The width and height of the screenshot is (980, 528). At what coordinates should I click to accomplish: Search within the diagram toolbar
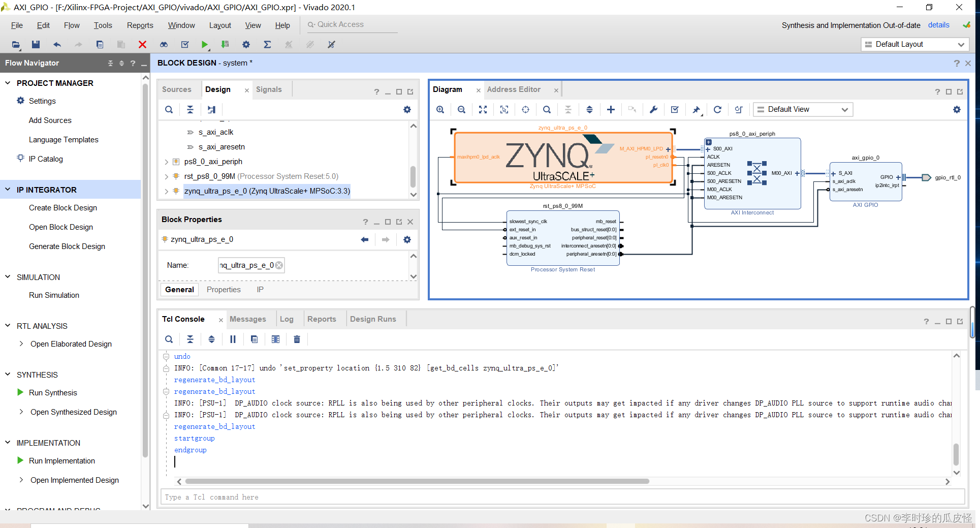coord(547,110)
